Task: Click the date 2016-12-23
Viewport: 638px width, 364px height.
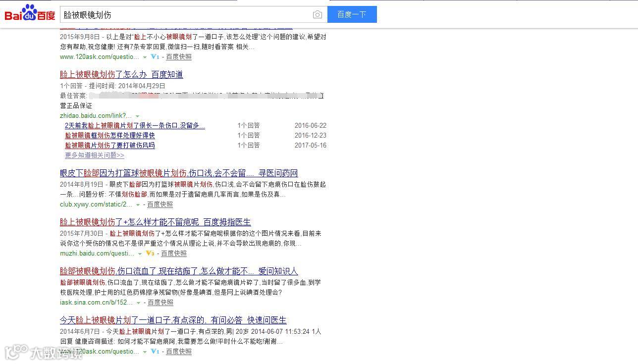Action: (311, 135)
